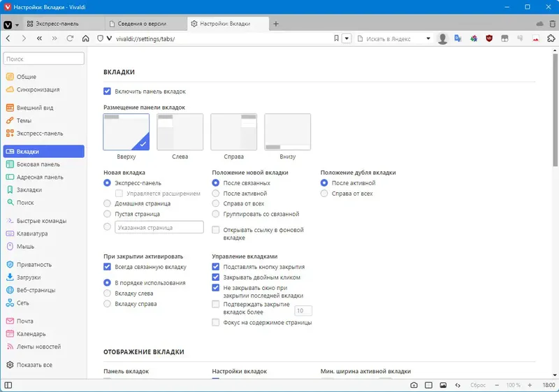559x392 pixels.
Task: Go back with the Back arrow
Action: tap(8, 38)
